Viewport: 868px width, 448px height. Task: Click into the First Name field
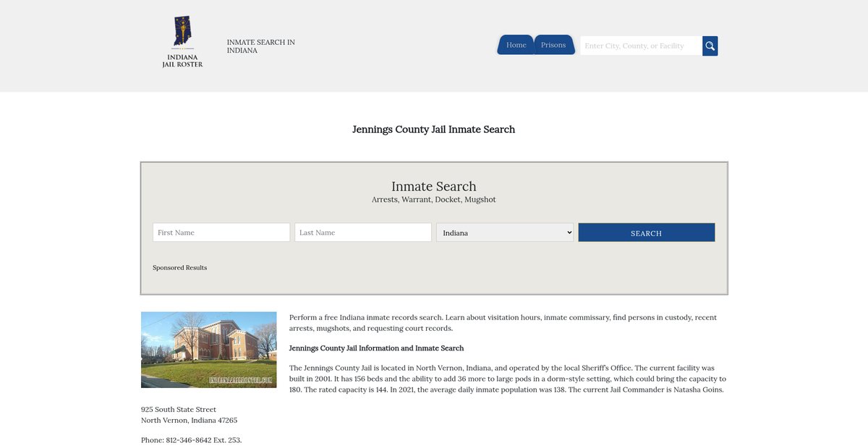[221, 233]
